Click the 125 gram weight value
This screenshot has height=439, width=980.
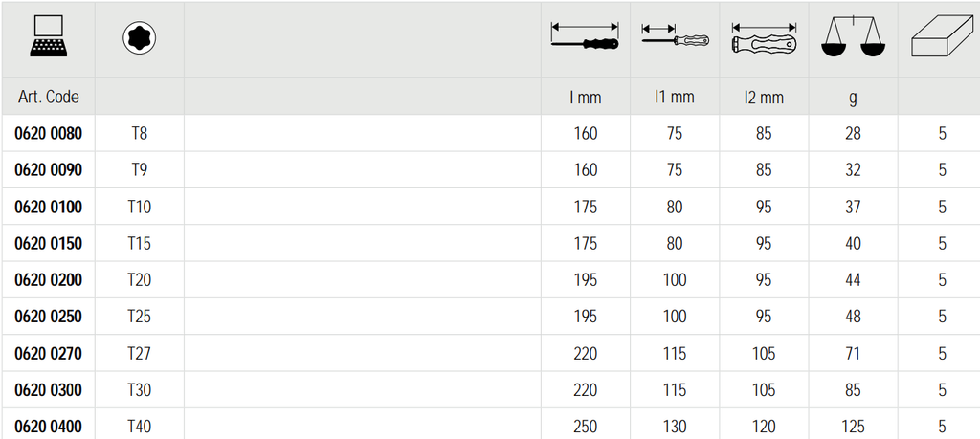point(852,427)
